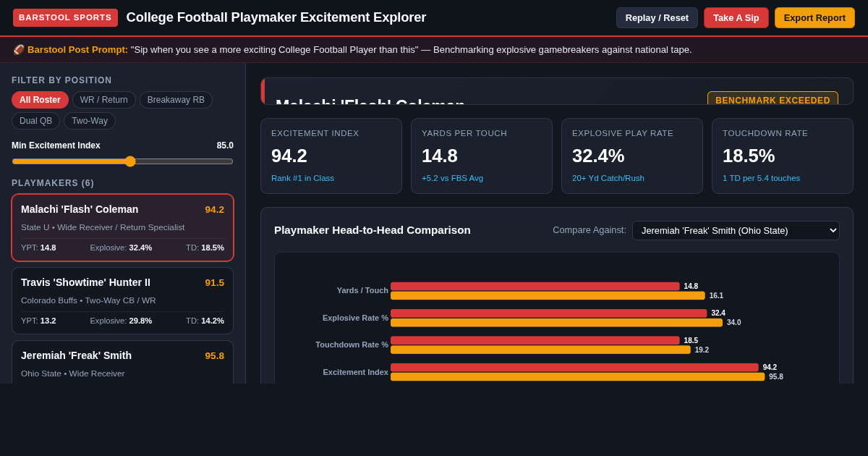
Task: Filter by WR / Return position
Action: [x=104, y=100]
